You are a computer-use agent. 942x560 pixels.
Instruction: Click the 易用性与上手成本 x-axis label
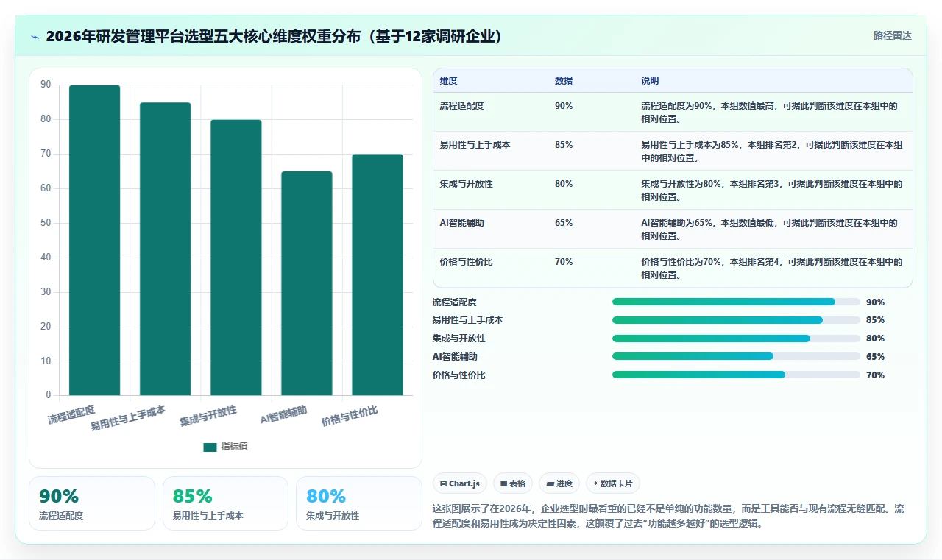[128, 418]
